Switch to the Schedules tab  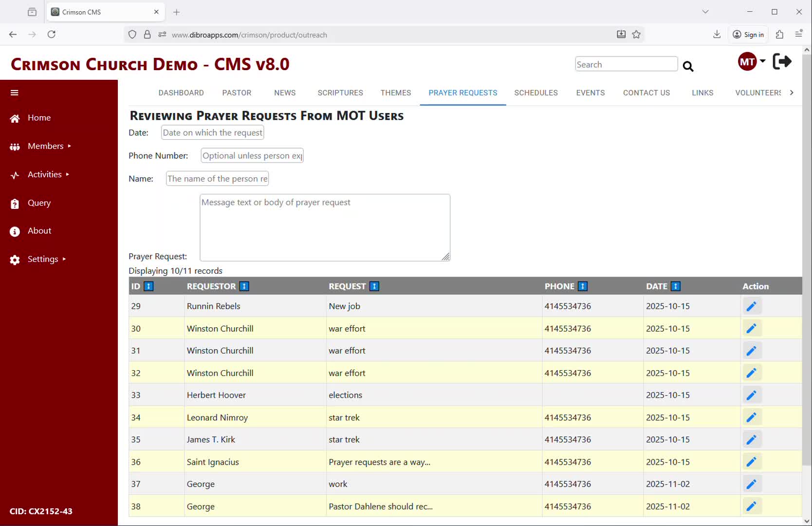click(535, 93)
